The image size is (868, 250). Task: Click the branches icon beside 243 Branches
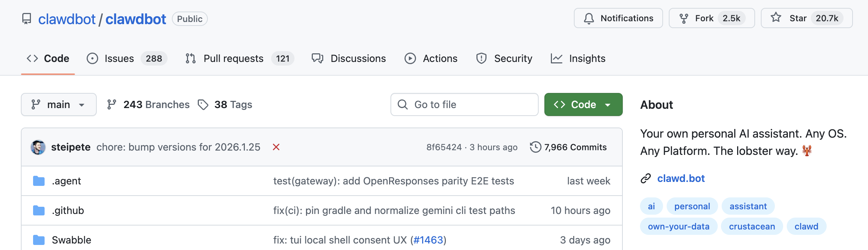click(x=112, y=104)
